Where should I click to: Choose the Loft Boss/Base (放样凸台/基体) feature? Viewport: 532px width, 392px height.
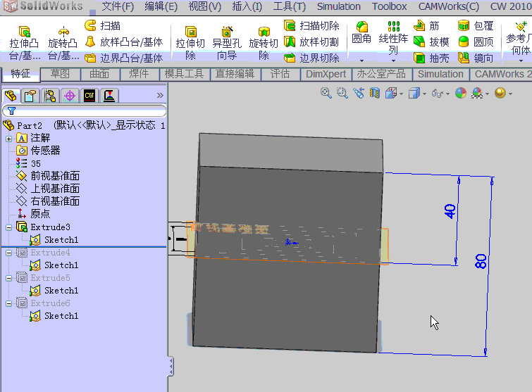(124, 42)
